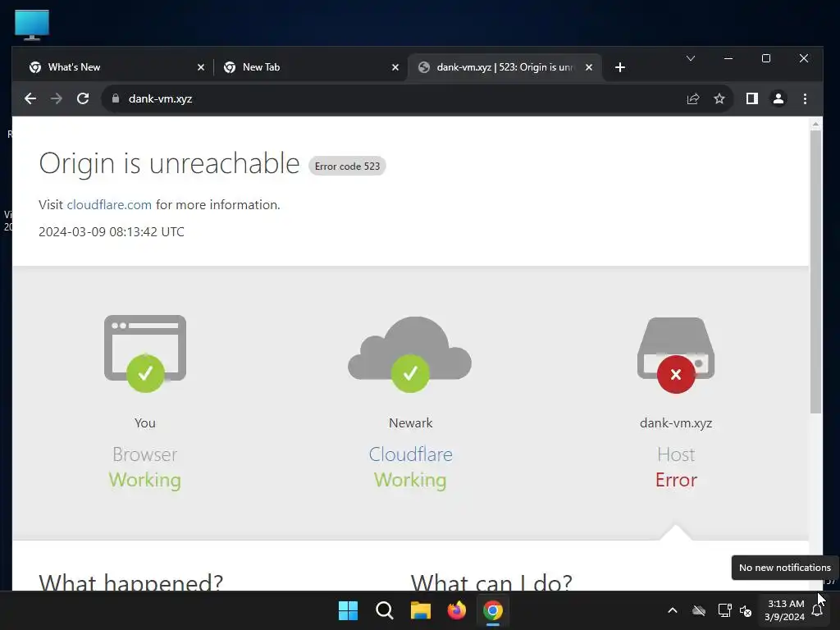Click the page vertical scrollbar thumb
Viewport: 840px width, 630px height.
(815, 272)
